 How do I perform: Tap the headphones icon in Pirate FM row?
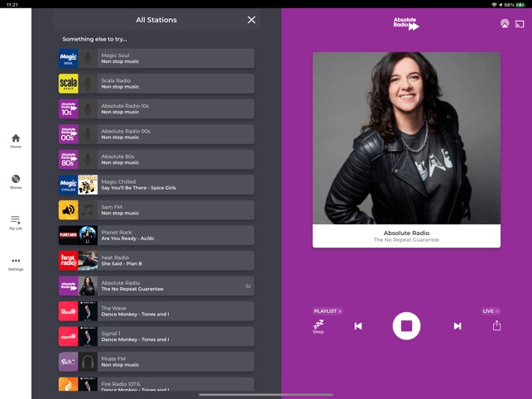click(x=88, y=362)
